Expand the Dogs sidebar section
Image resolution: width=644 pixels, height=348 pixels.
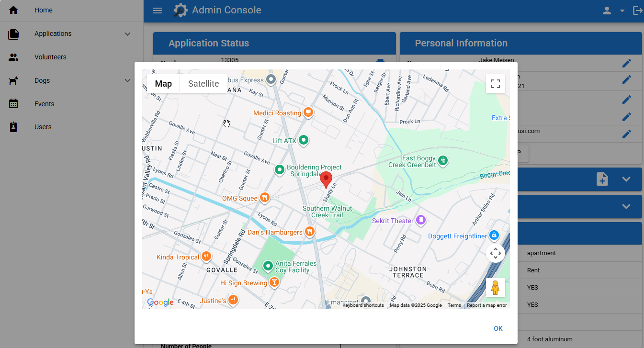127,80
